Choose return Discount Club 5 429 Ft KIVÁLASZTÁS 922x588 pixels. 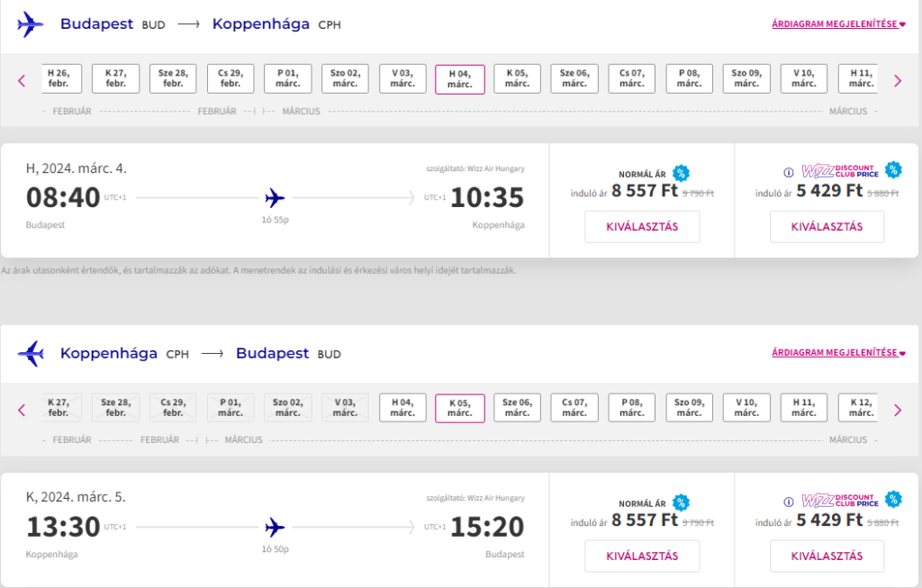coord(827,556)
